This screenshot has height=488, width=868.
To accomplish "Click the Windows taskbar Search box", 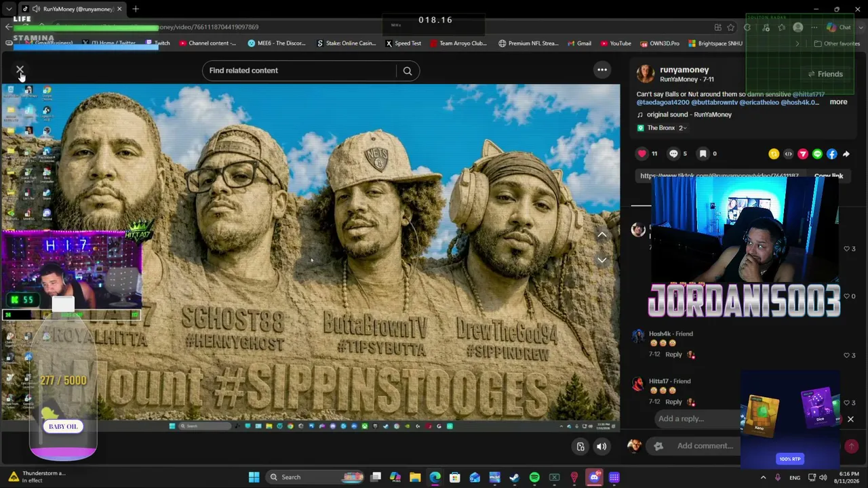I will pos(316,477).
